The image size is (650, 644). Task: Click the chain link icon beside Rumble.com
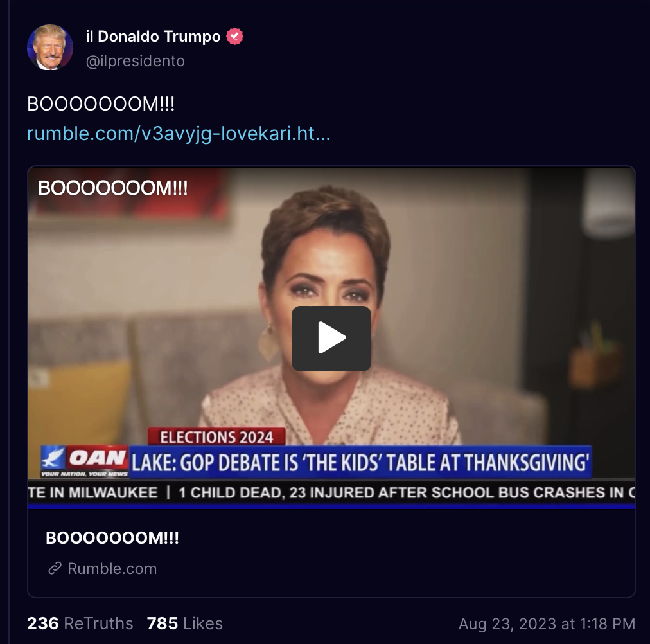(x=55, y=568)
